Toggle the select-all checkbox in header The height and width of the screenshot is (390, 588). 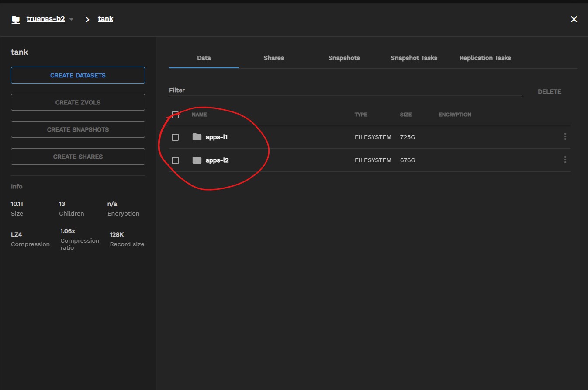point(175,115)
